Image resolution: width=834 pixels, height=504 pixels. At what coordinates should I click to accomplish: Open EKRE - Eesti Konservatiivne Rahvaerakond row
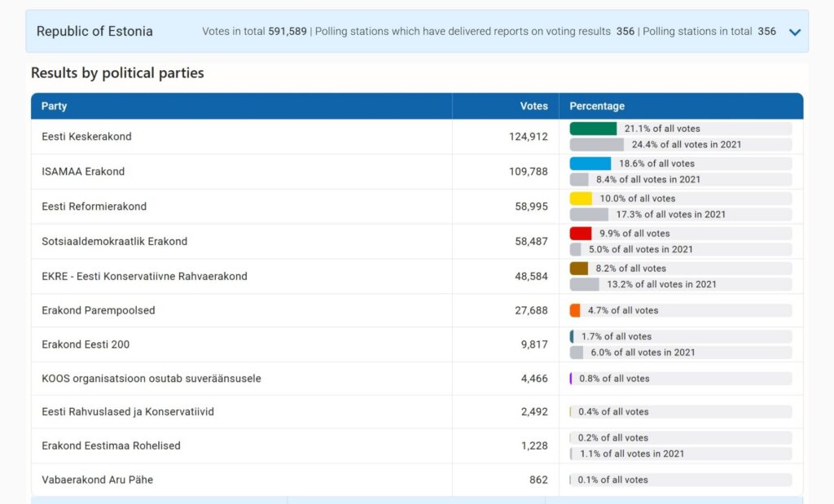(x=144, y=276)
